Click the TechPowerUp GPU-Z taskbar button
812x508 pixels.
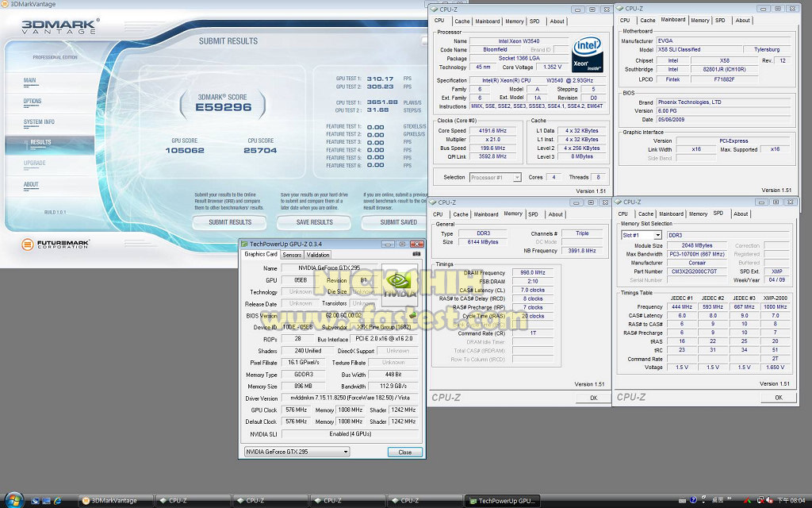point(503,501)
